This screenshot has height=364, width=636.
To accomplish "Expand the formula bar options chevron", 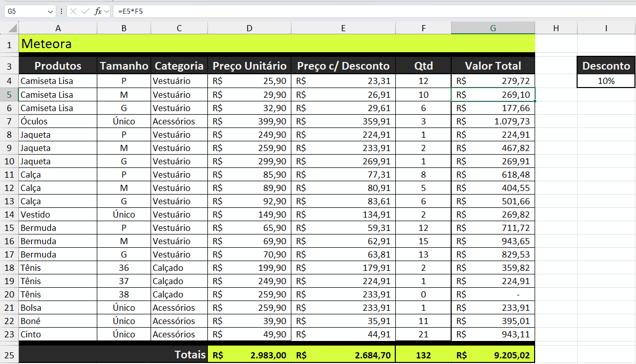I will [107, 11].
